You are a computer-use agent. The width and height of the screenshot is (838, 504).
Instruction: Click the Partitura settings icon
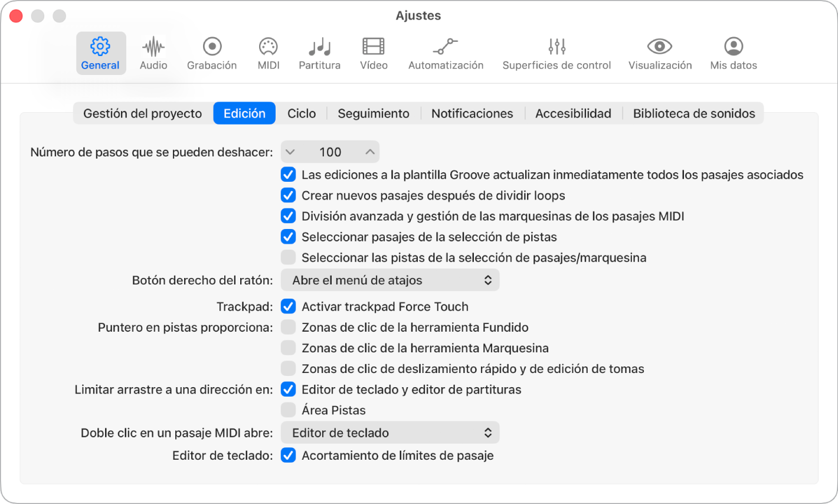click(319, 53)
